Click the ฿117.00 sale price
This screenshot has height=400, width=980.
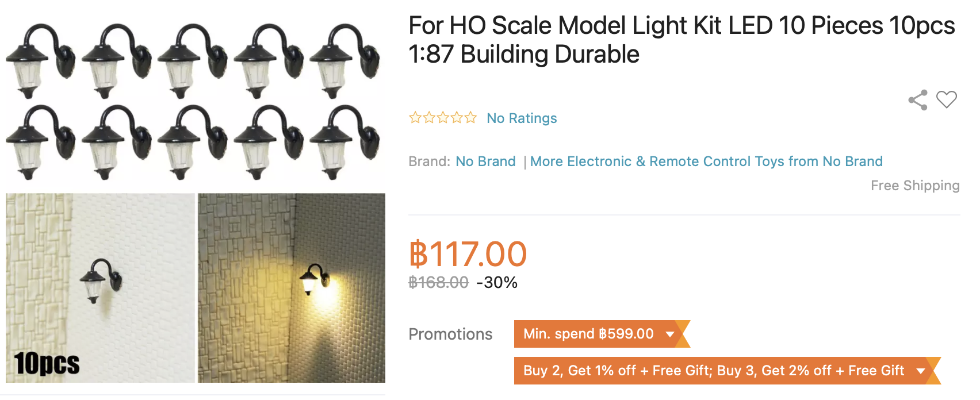468,254
